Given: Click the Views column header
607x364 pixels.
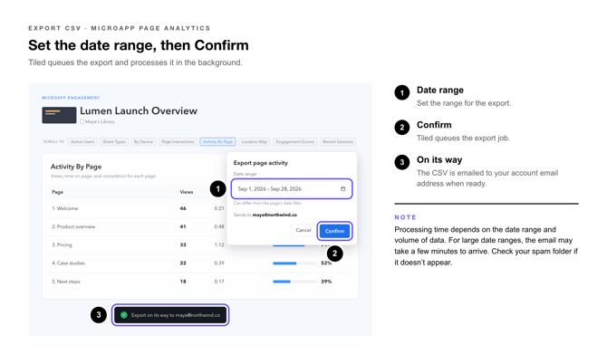Looking at the screenshot, I should click(187, 192).
